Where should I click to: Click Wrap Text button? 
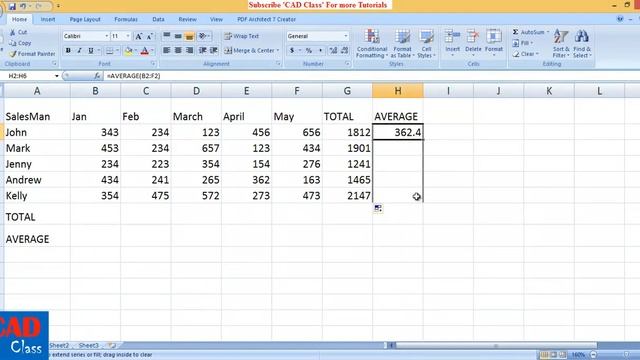pos(242,36)
